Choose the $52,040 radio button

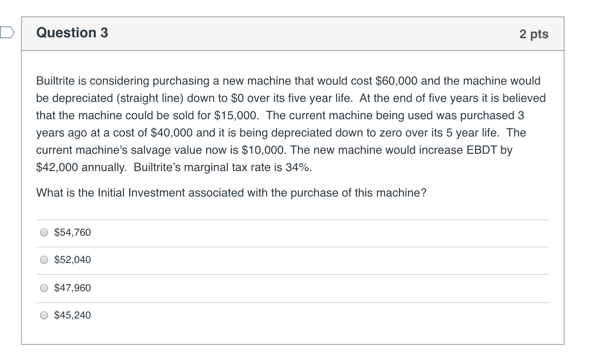point(44,260)
